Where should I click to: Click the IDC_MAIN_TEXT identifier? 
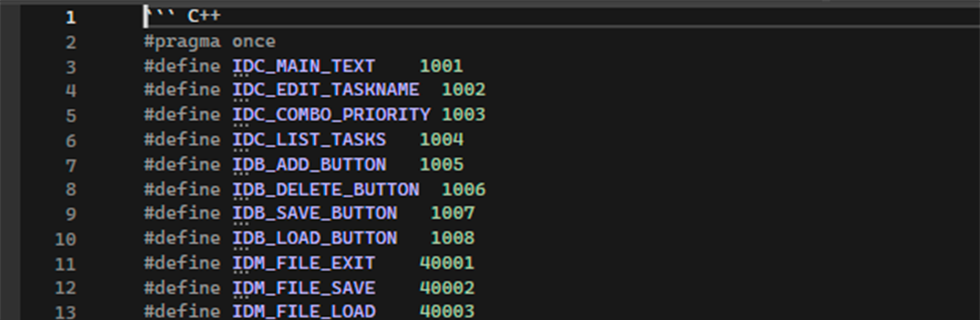click(304, 66)
